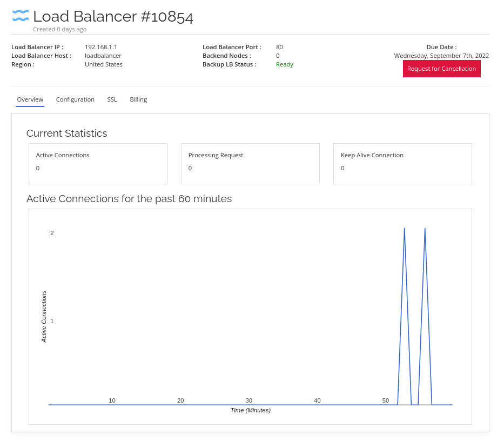Click the blue wave load balancer logo
The image size is (504, 441).
(x=21, y=16)
